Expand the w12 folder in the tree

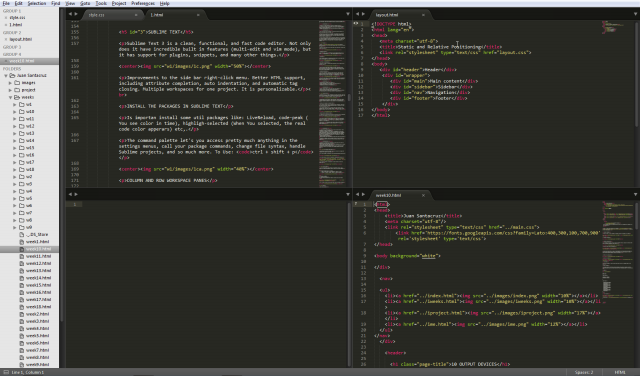click(15, 126)
